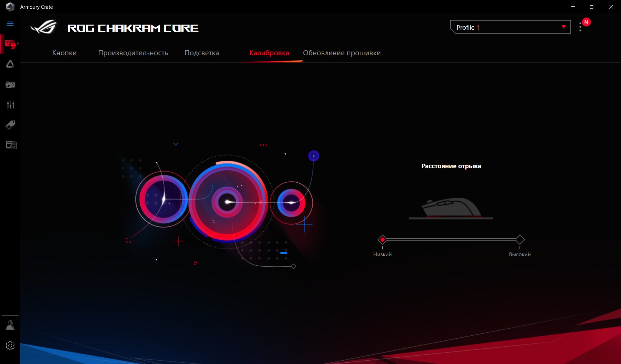Click the red arrow of profile dropdown
Image resolution: width=621 pixels, height=364 pixels.
[x=564, y=27]
